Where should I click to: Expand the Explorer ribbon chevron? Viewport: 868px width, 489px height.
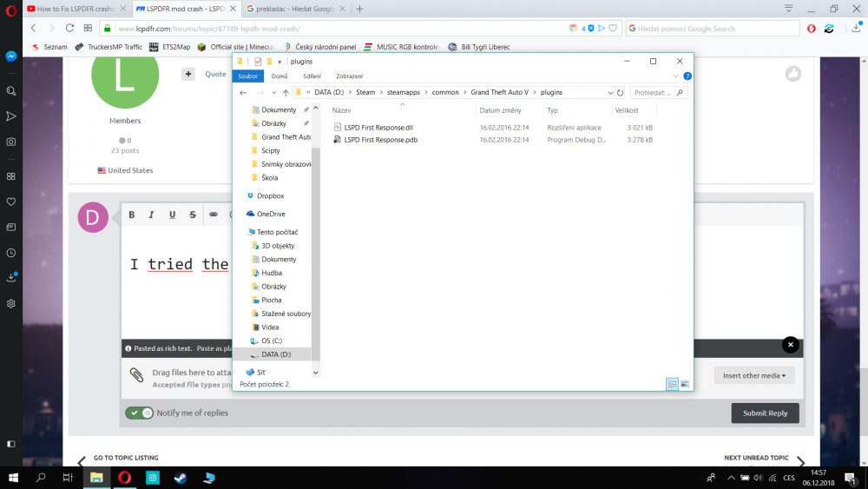pos(675,76)
